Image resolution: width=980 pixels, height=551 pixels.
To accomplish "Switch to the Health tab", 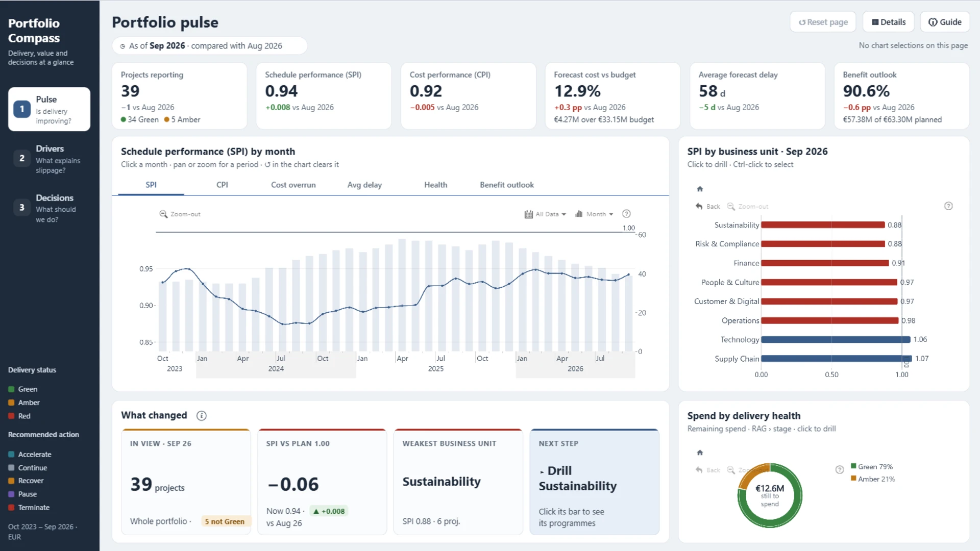I will (x=435, y=185).
